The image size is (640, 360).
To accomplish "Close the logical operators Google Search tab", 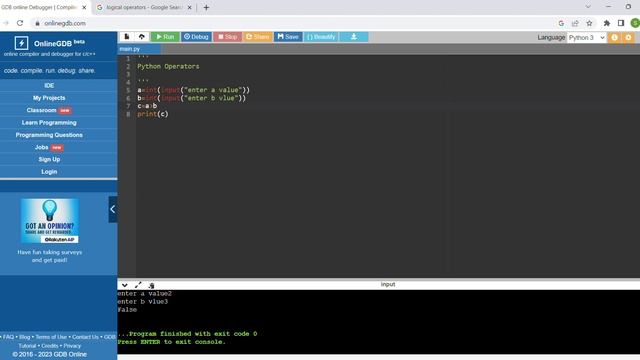I will click(x=189, y=7).
